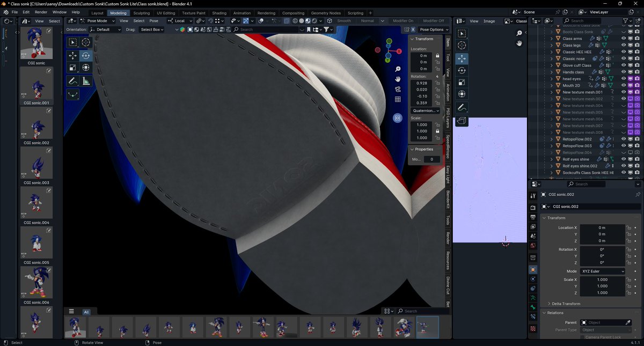Click Scale X value in Properties editor
The image size is (644, 346).
click(603, 279)
